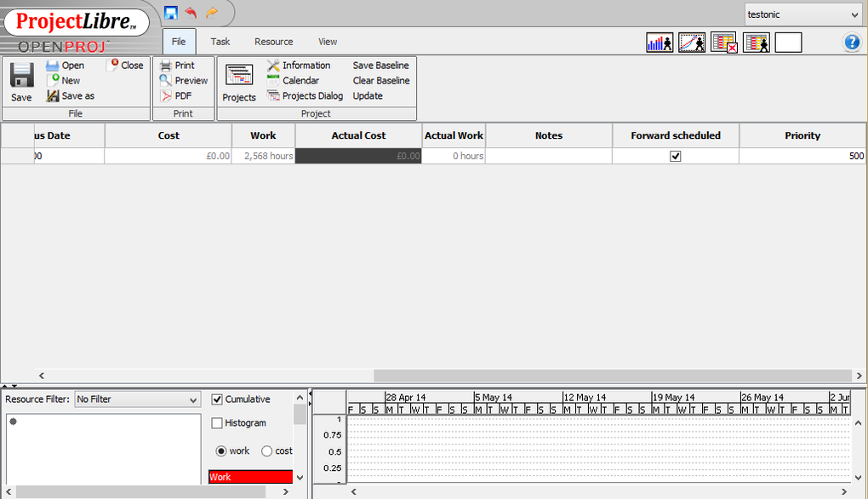The width and height of the screenshot is (868, 499).
Task: Switch to the File ribbon tab
Action: (x=179, y=42)
